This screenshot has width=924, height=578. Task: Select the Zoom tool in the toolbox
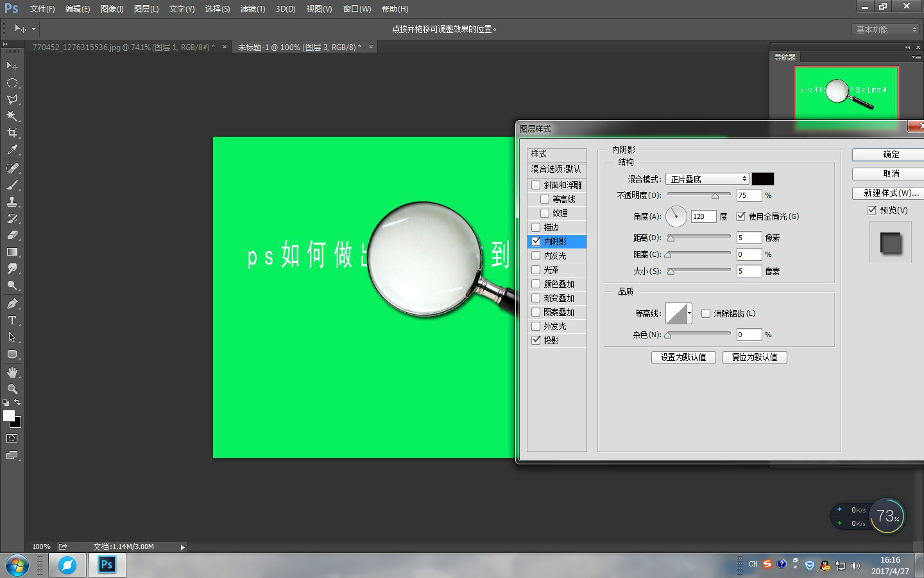point(12,389)
